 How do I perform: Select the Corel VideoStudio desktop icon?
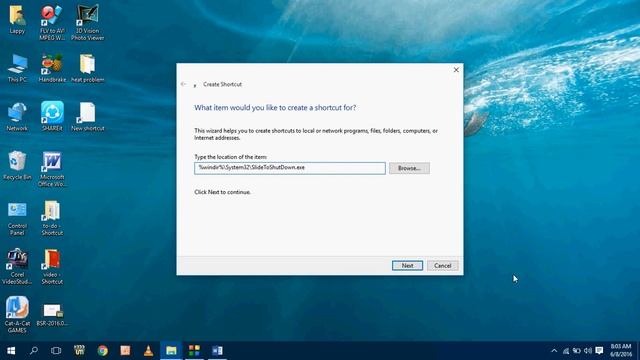pyautogui.click(x=17, y=267)
